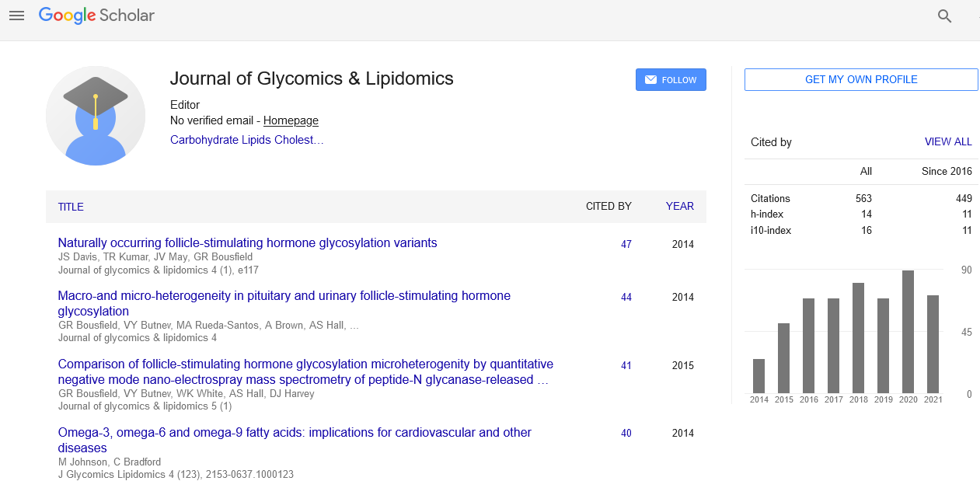The image size is (980, 488).
Task: Click total citations value 563
Action: pos(863,198)
